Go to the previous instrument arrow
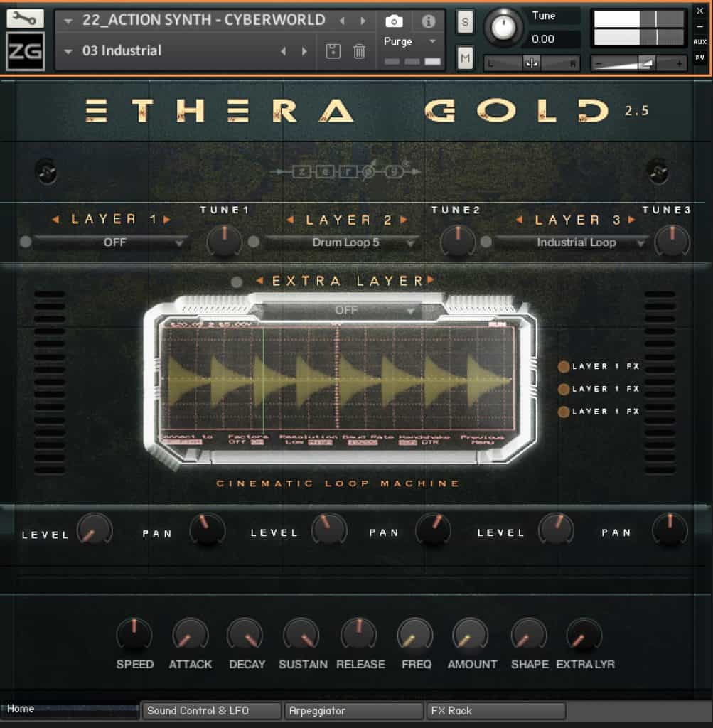Viewport: 713px width, 728px height. click(x=342, y=21)
